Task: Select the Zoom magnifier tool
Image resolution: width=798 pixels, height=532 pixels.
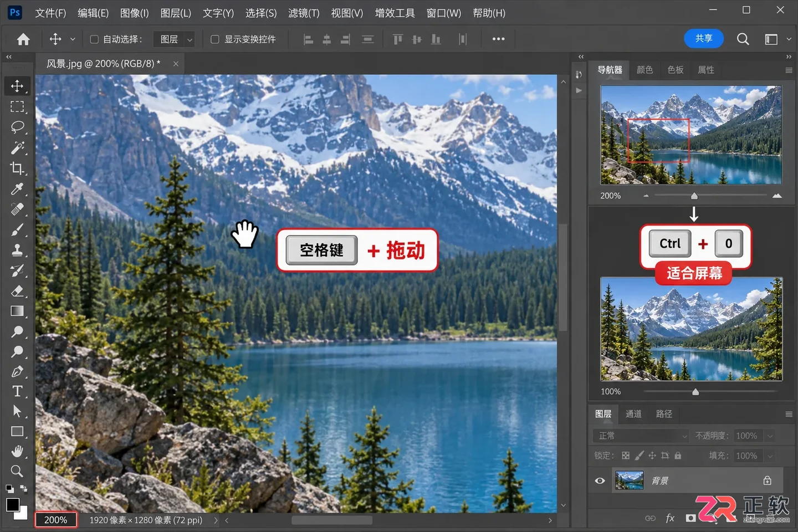Action: point(17,471)
